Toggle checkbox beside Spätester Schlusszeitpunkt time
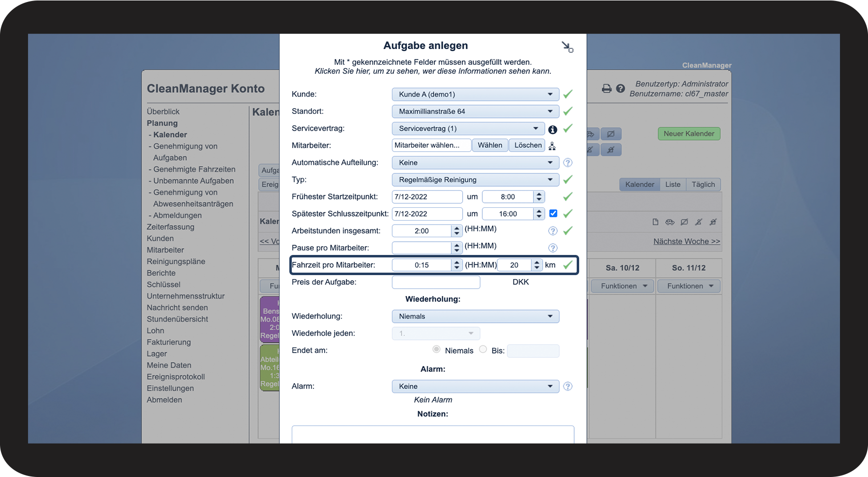This screenshot has height=477, width=868. [553, 214]
